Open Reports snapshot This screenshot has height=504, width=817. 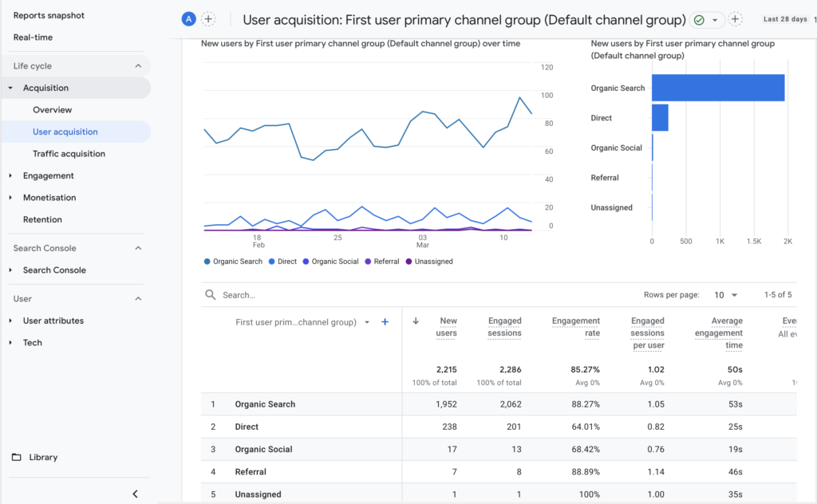tap(49, 16)
